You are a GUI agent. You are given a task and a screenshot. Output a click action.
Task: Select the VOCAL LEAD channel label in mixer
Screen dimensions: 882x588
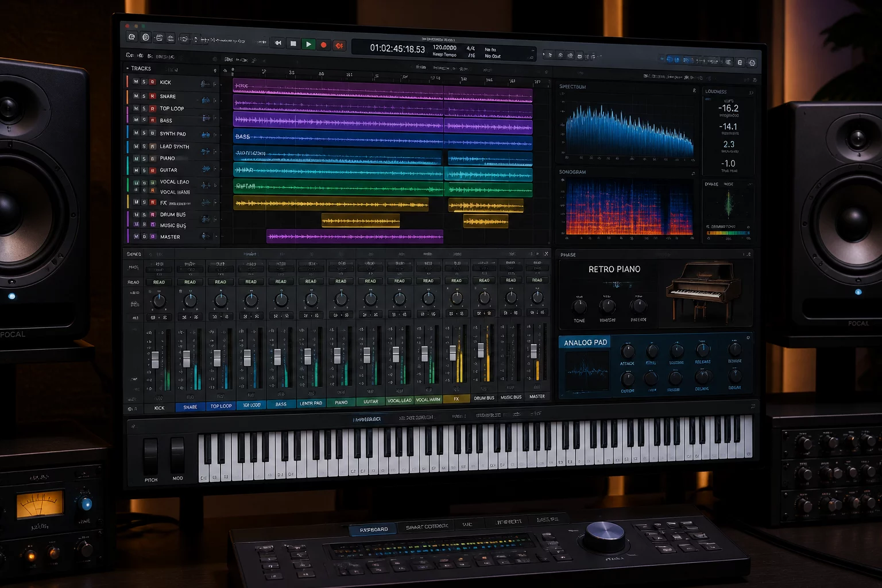(x=399, y=400)
